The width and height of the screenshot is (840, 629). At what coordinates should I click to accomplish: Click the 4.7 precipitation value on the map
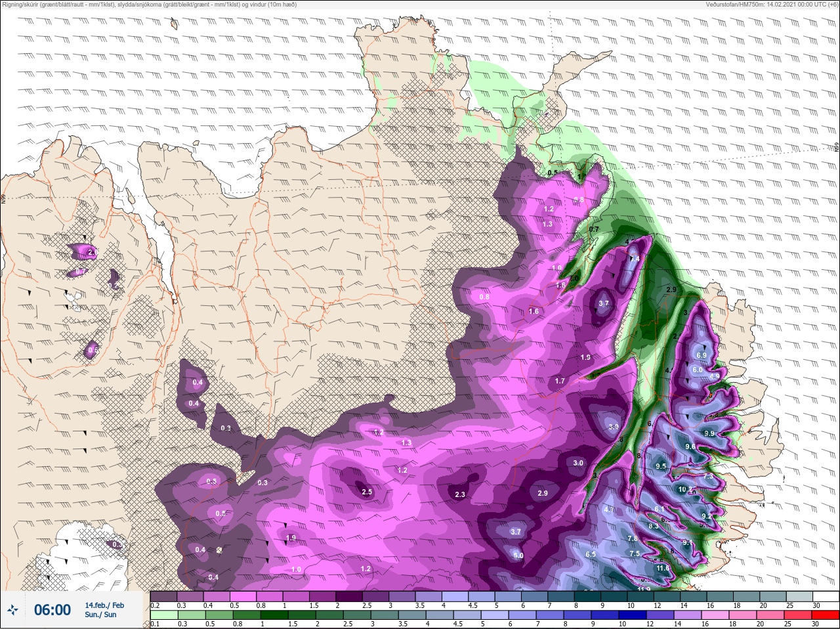pos(609,510)
